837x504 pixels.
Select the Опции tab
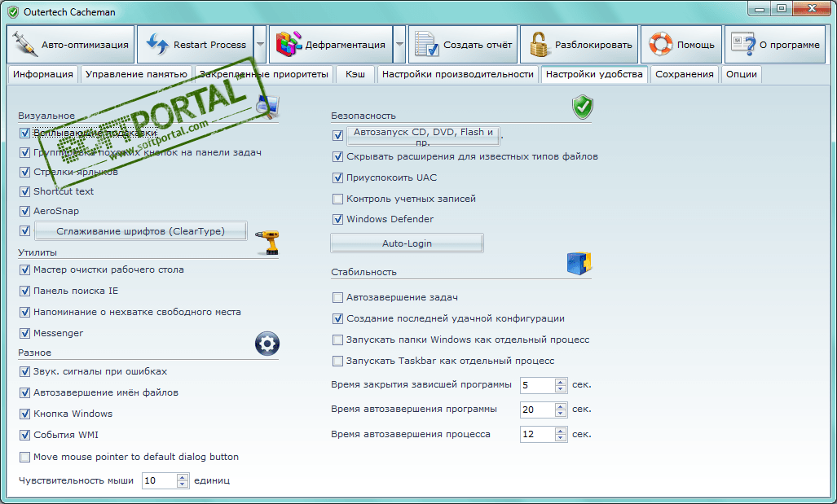coord(741,74)
